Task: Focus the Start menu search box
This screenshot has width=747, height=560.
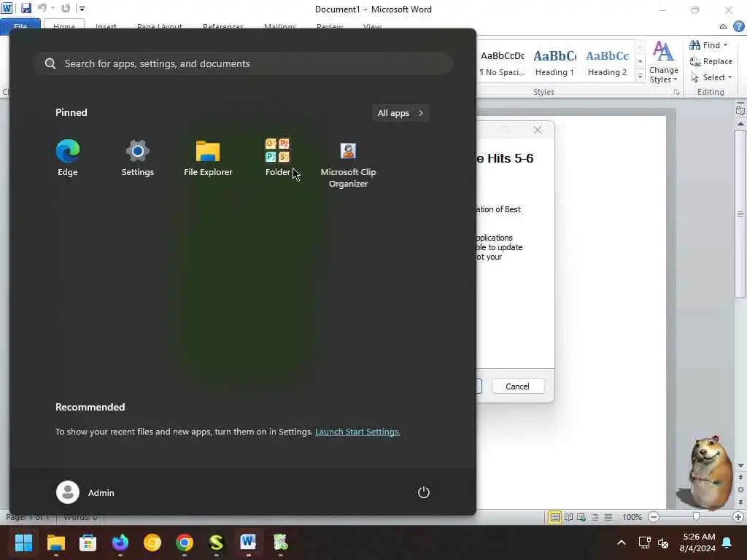Action: (x=243, y=63)
